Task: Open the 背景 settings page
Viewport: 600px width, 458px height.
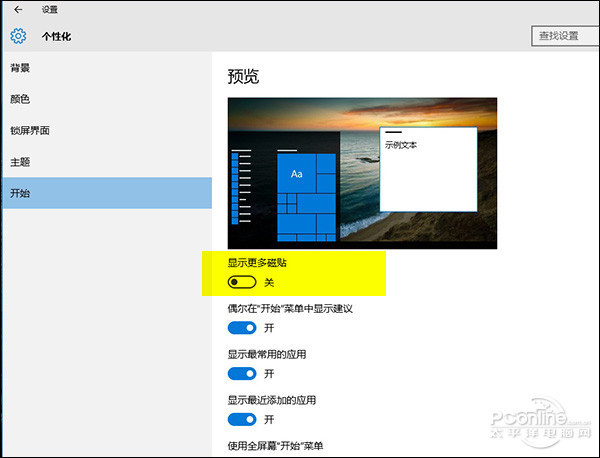Action: click(20, 67)
